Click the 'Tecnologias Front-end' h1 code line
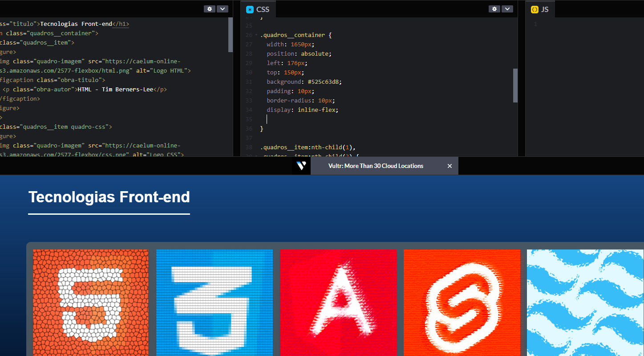Viewport: 644px width, 356px height. point(65,24)
